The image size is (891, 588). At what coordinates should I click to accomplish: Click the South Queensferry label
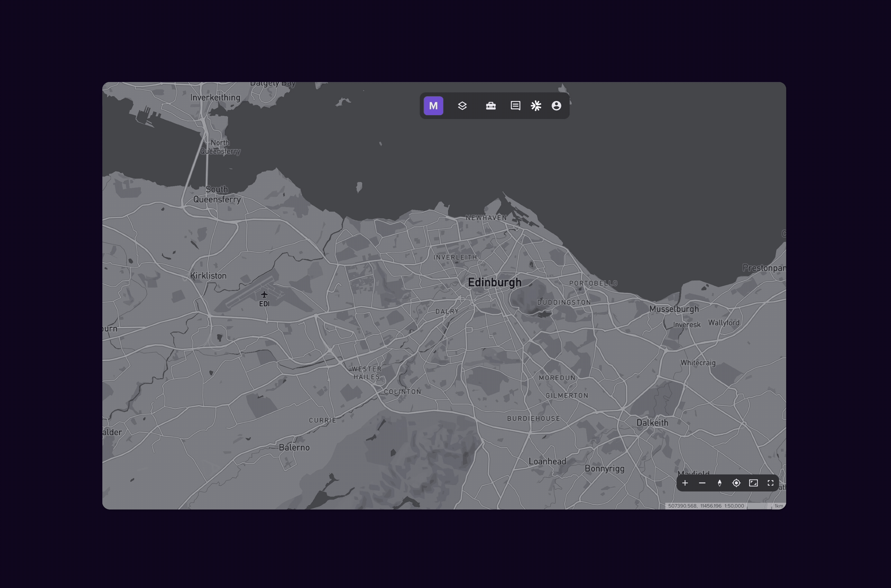coord(217,194)
